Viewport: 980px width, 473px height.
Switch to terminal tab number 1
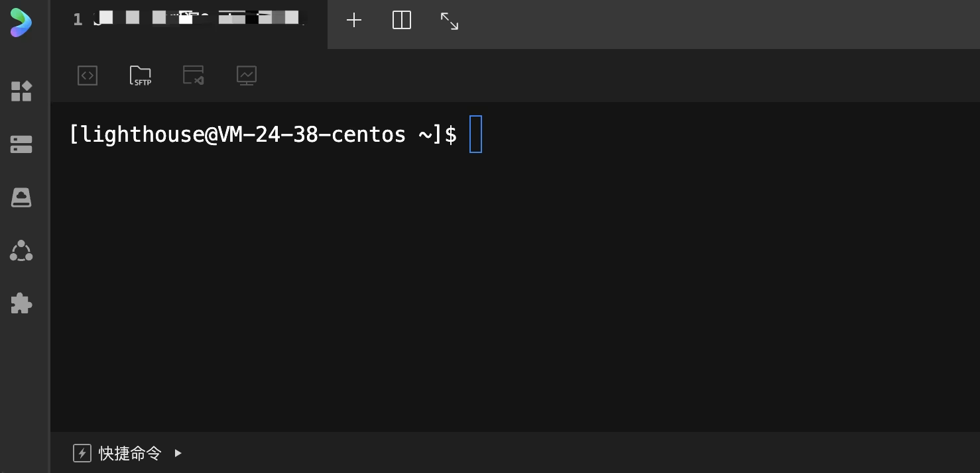pos(189,20)
